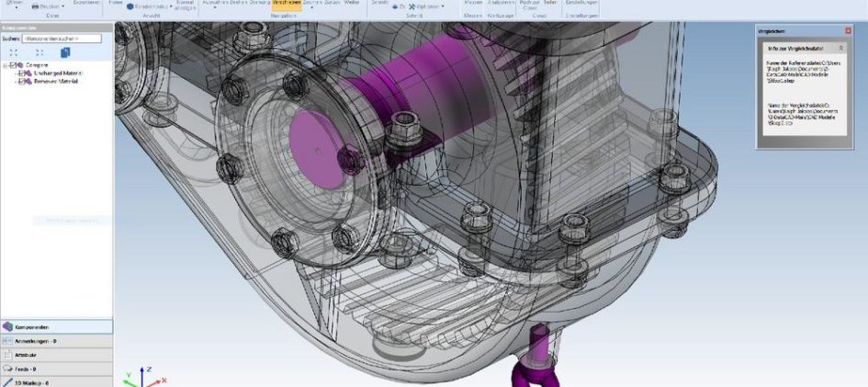Click the purple Komponenten panel icon
Image resolution: width=868 pixels, height=387 pixels.
pos(7,326)
